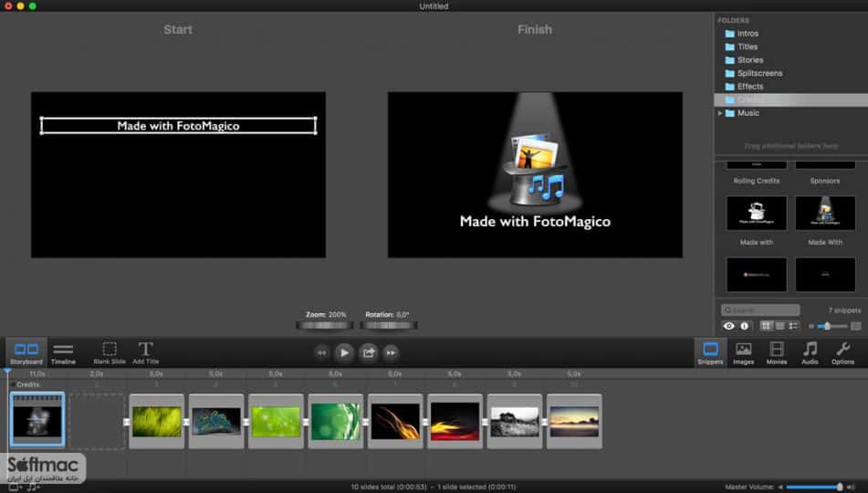This screenshot has height=493, width=868.
Task: Click the transition between grass and blue swirl slides
Action: 186,422
